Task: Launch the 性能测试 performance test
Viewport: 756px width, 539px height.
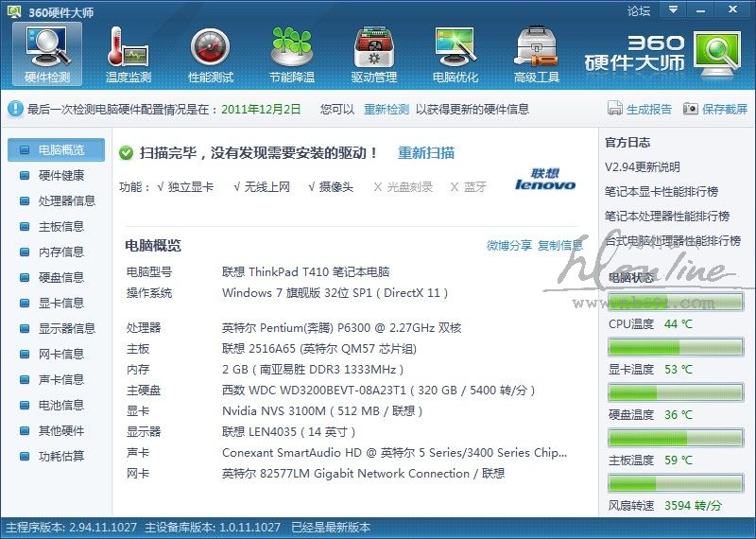Action: click(x=210, y=54)
